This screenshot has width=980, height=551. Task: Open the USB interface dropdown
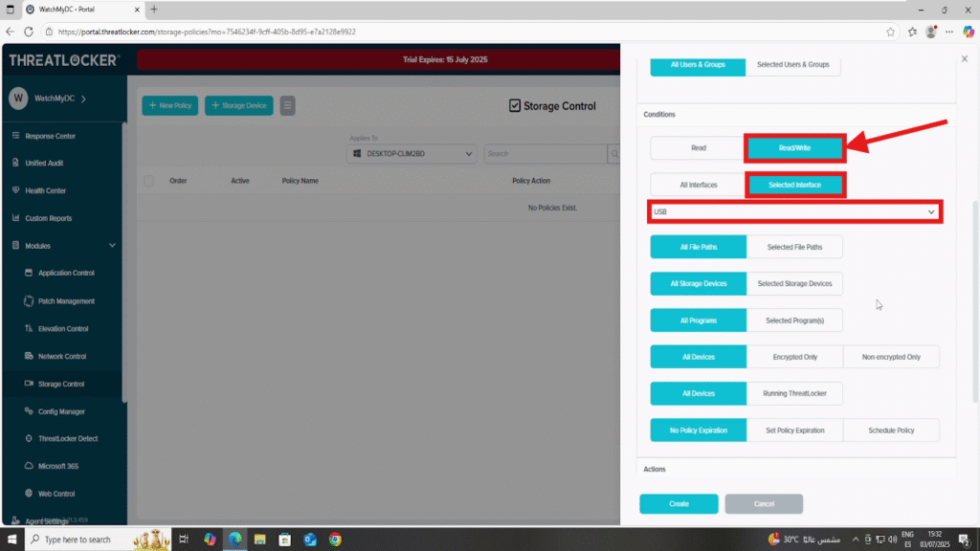794,211
